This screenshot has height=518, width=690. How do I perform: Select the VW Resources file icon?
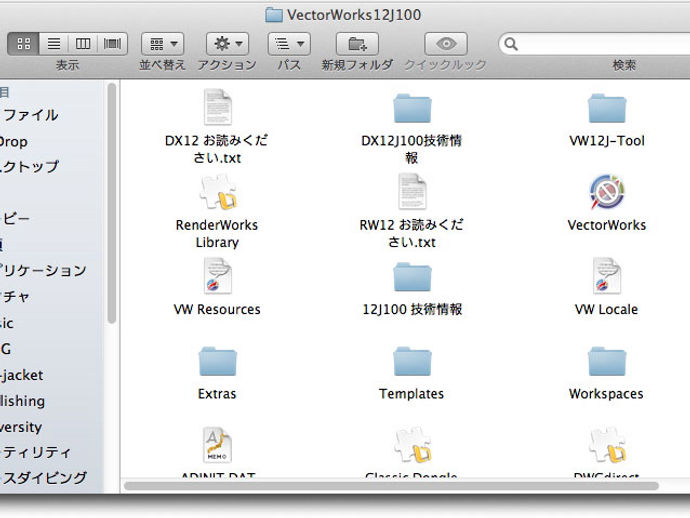pos(217,276)
